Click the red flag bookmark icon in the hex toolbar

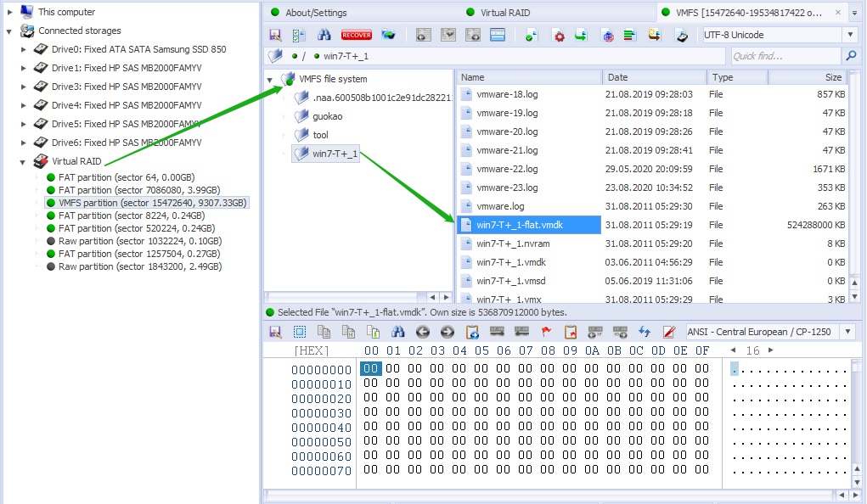point(546,332)
